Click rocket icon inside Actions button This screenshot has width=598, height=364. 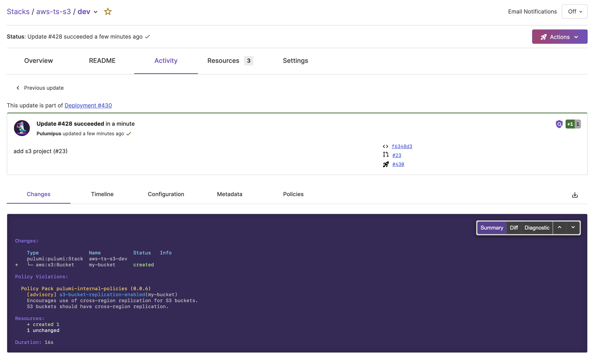point(543,37)
